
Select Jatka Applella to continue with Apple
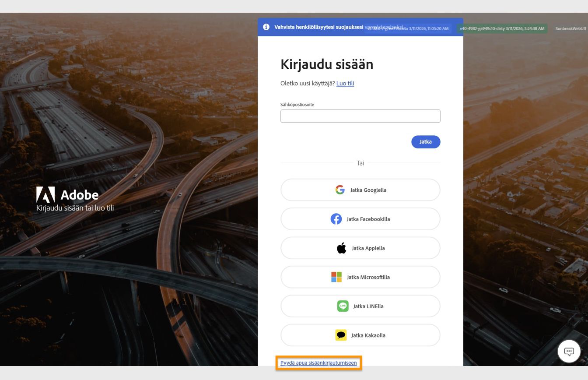pyautogui.click(x=360, y=248)
